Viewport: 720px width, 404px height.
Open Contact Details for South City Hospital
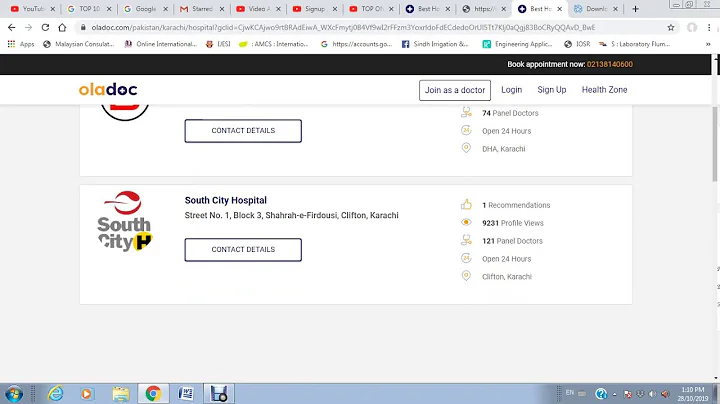click(x=243, y=249)
